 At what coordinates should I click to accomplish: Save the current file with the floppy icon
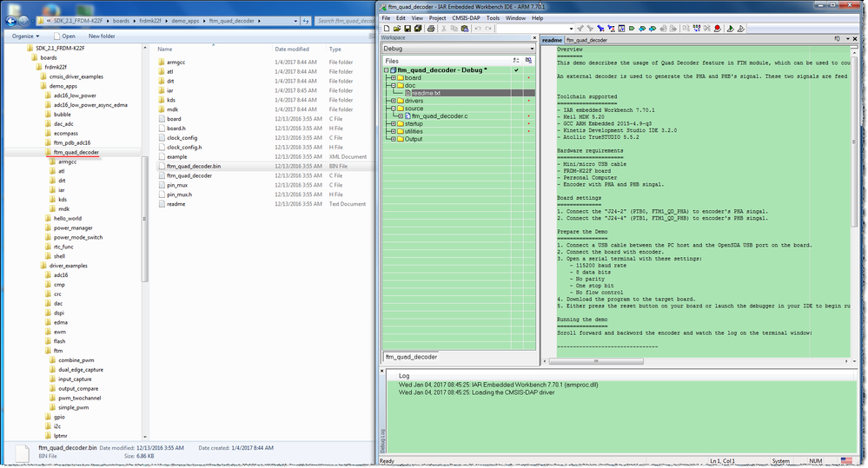click(x=408, y=28)
